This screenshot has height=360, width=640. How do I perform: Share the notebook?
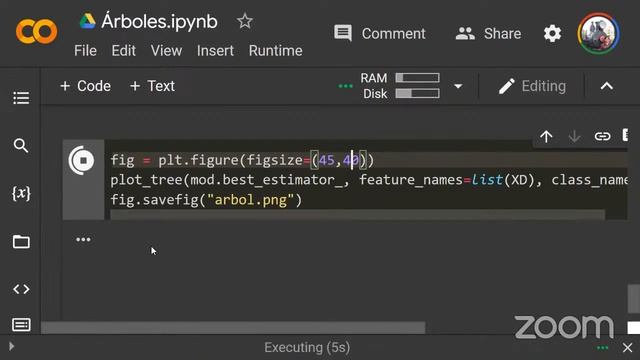[x=488, y=33]
